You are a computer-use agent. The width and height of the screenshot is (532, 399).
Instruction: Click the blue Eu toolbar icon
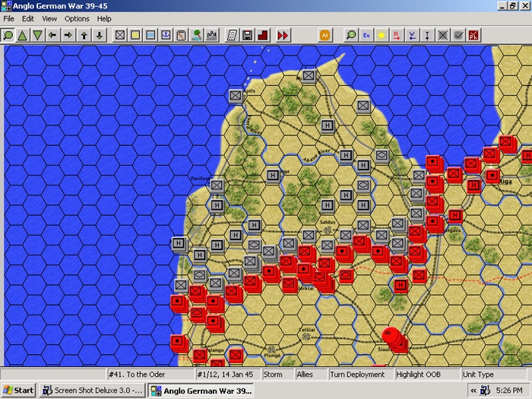pos(366,35)
